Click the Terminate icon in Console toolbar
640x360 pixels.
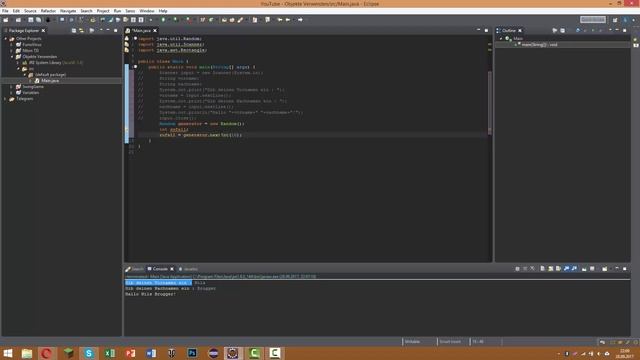(x=518, y=269)
